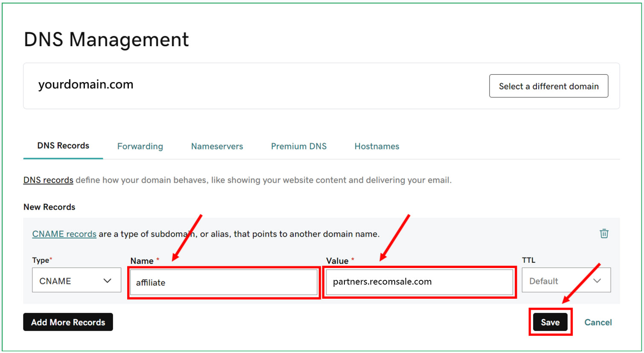Image resolution: width=644 pixels, height=353 pixels.
Task: Click the Name field label
Action: coord(142,261)
